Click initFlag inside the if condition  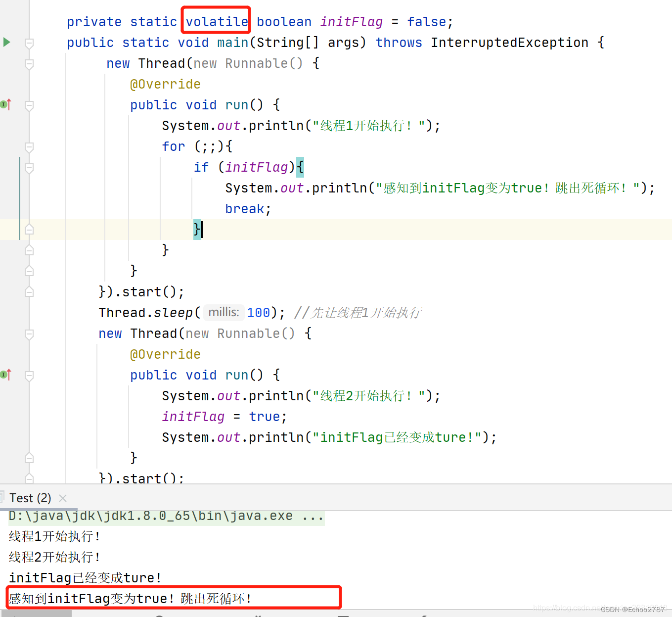click(257, 167)
